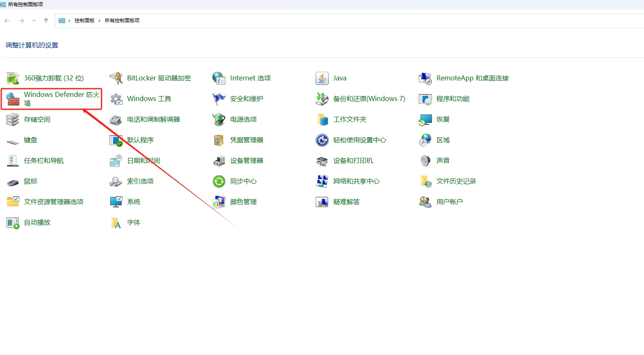This screenshot has height=355, width=644.
Task: Open the RemoteApp 和桌面连接 icon
Action: [425, 78]
